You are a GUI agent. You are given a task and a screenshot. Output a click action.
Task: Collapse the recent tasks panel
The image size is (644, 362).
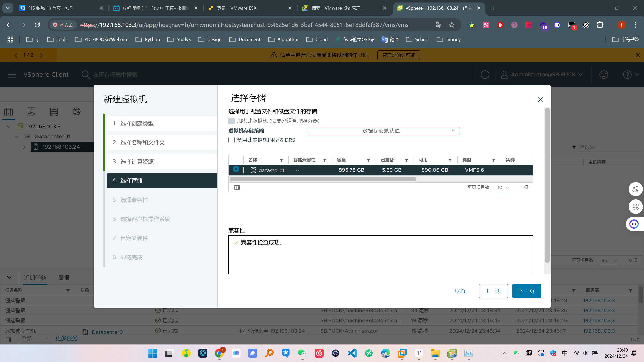click(x=9, y=278)
